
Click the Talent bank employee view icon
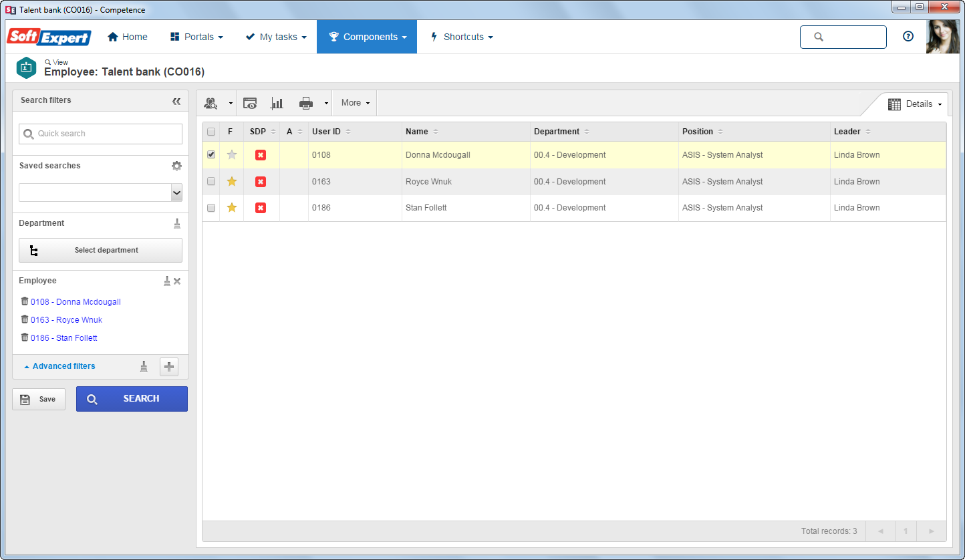26,67
